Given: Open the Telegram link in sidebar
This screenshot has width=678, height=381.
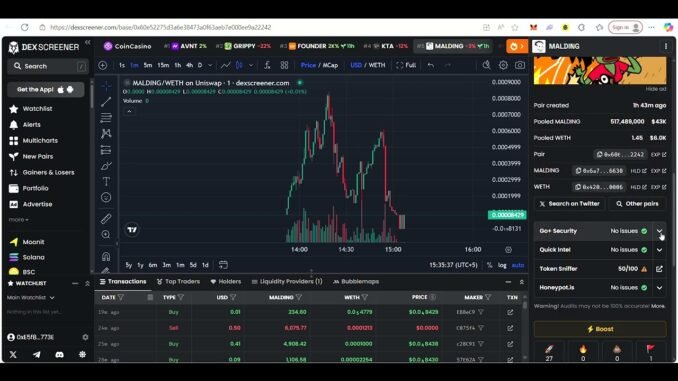Looking at the screenshot, I should pos(36,355).
